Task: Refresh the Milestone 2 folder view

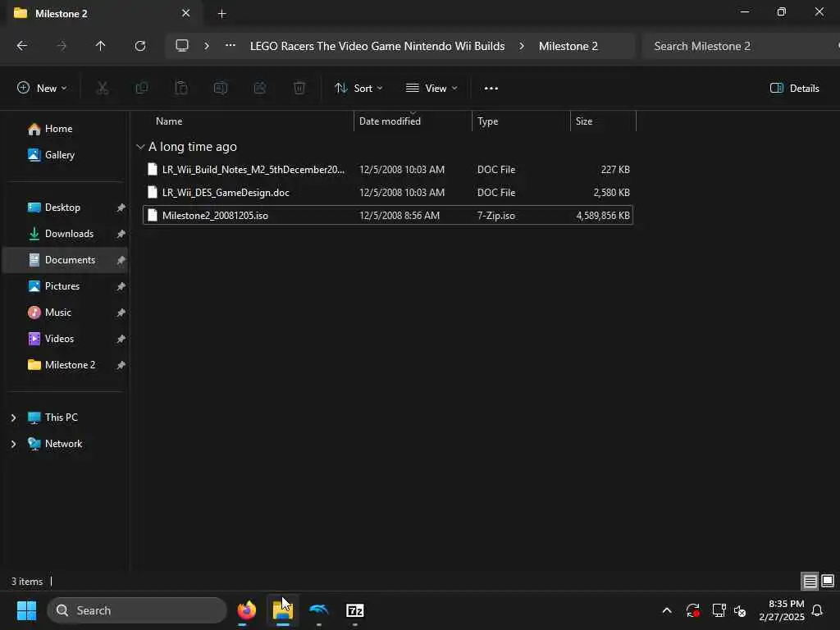Action: point(139,46)
